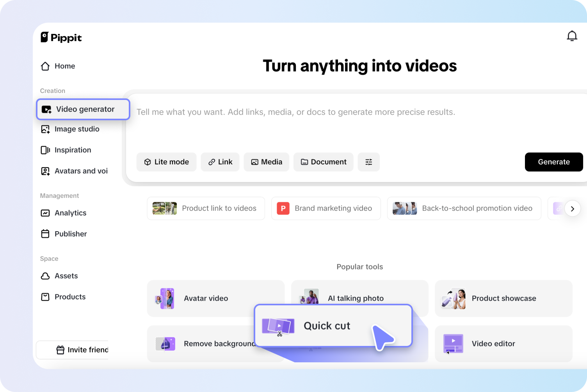Click the Product showcase tool icon
Image resolution: width=587 pixels, height=392 pixels.
coord(453,298)
